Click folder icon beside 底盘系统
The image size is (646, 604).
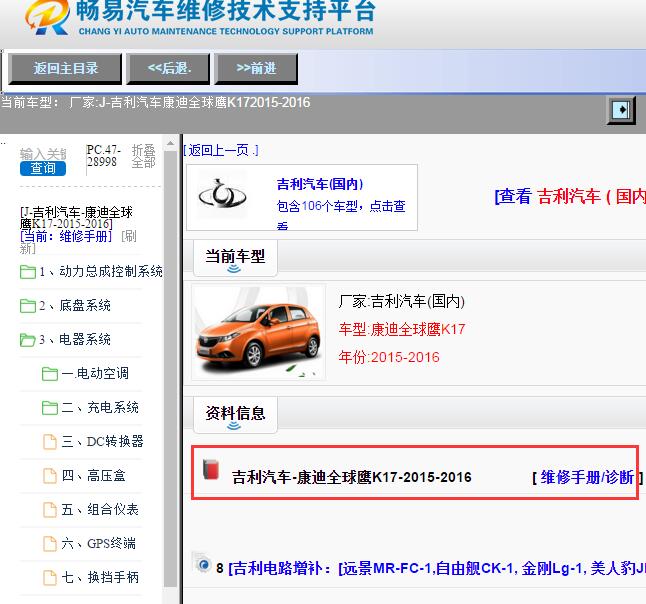pyautogui.click(x=28, y=306)
